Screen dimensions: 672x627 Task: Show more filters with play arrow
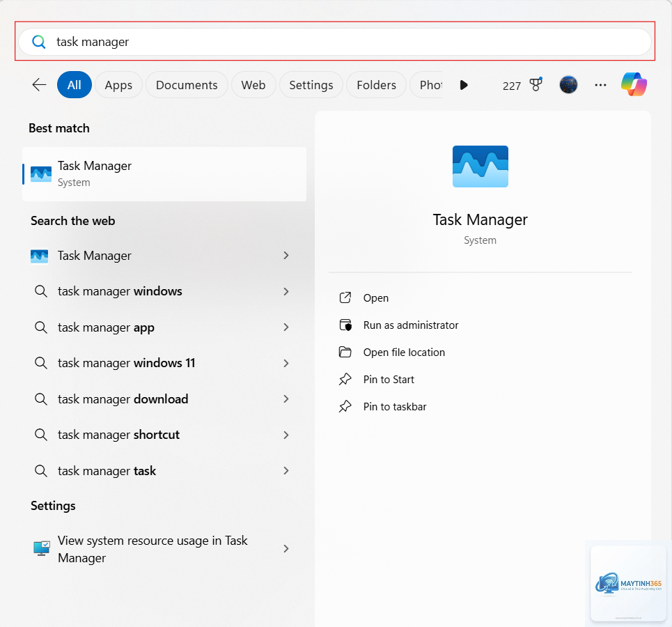464,85
